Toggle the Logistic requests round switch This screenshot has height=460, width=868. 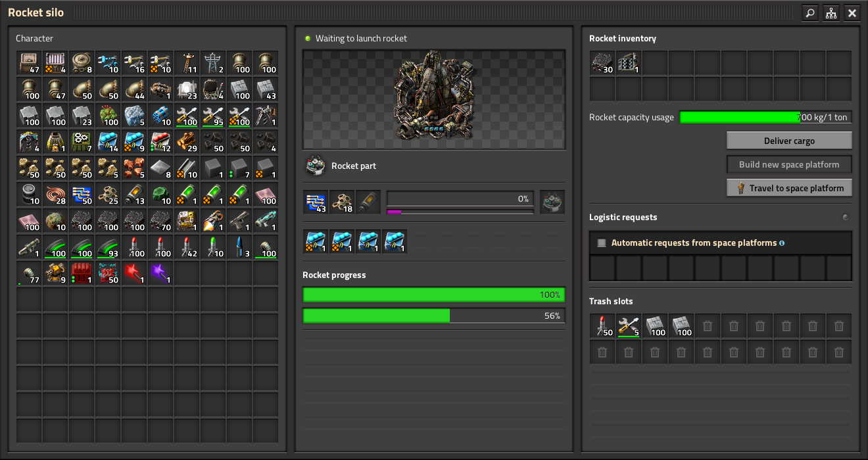pos(846,218)
